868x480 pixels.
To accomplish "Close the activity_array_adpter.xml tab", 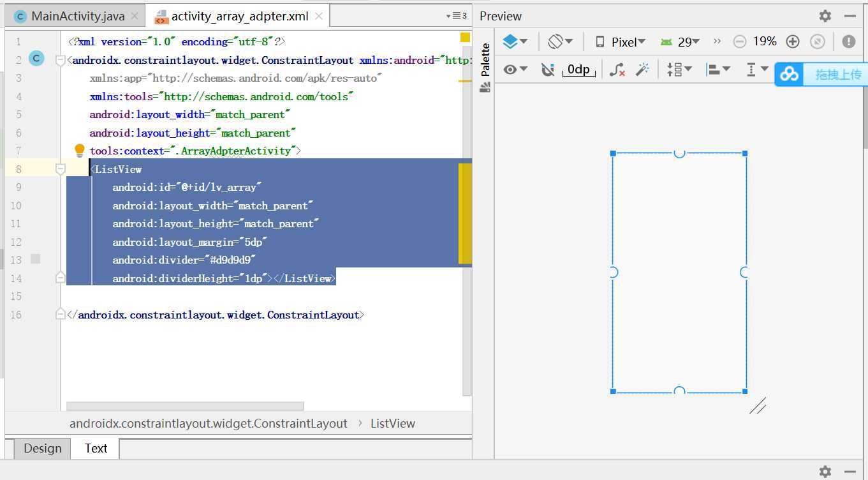I will click(x=319, y=16).
